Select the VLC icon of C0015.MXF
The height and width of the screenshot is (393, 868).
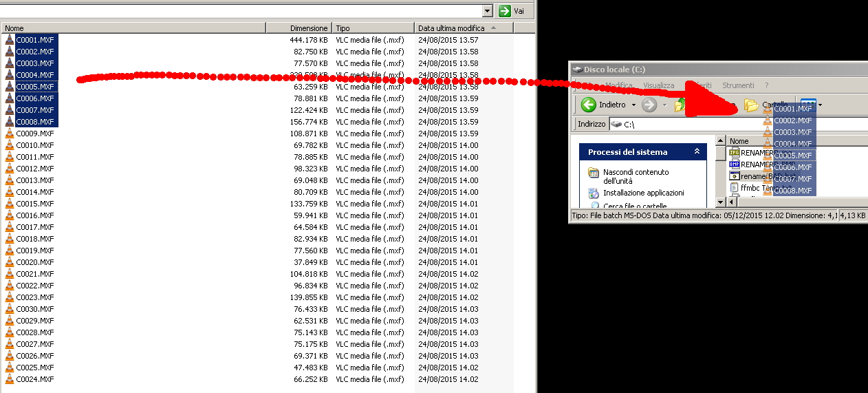tap(9, 204)
